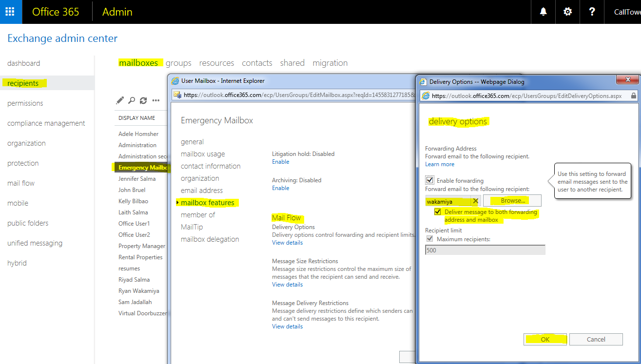Click the Internet Explorer icon in Delivery Options title
641x364 pixels.
tap(423, 82)
